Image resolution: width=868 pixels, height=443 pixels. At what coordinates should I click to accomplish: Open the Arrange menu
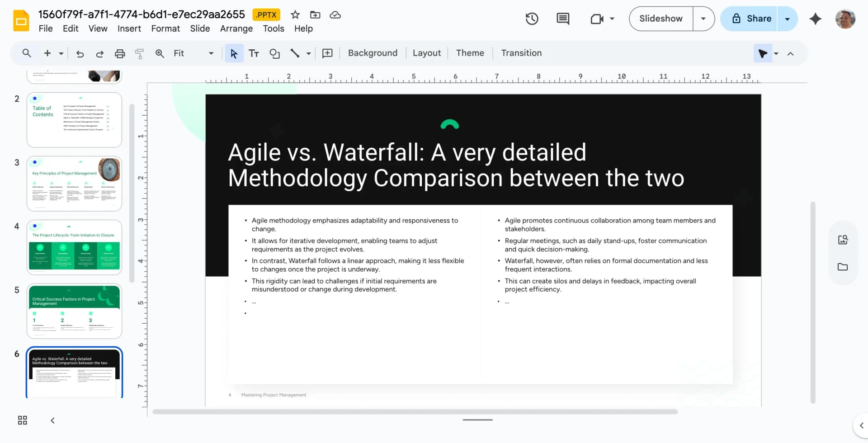pos(236,28)
